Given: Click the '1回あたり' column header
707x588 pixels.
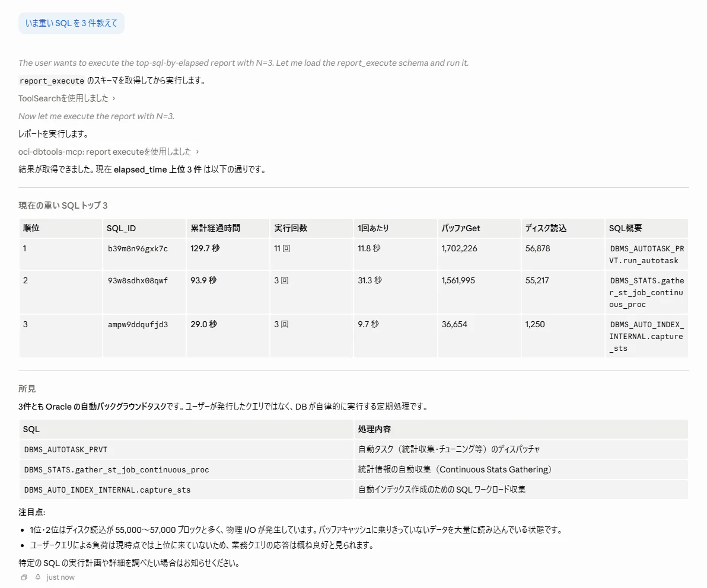Looking at the screenshot, I should pos(396,228).
